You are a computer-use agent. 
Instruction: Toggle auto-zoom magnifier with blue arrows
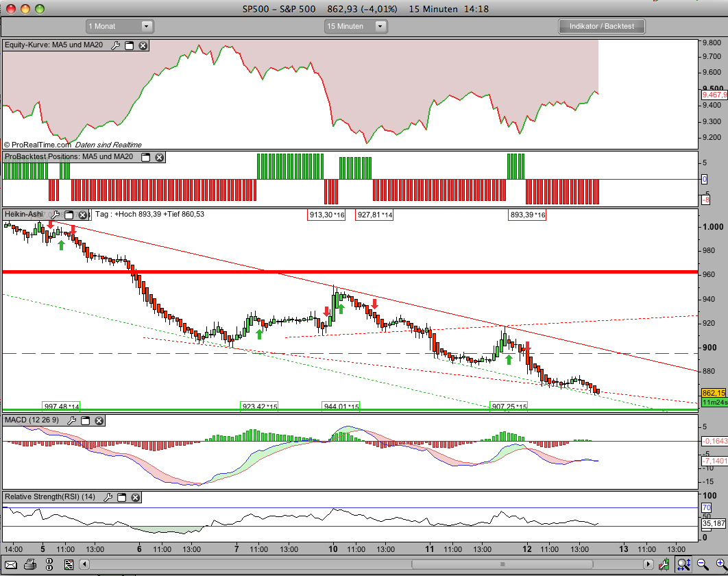683,564
